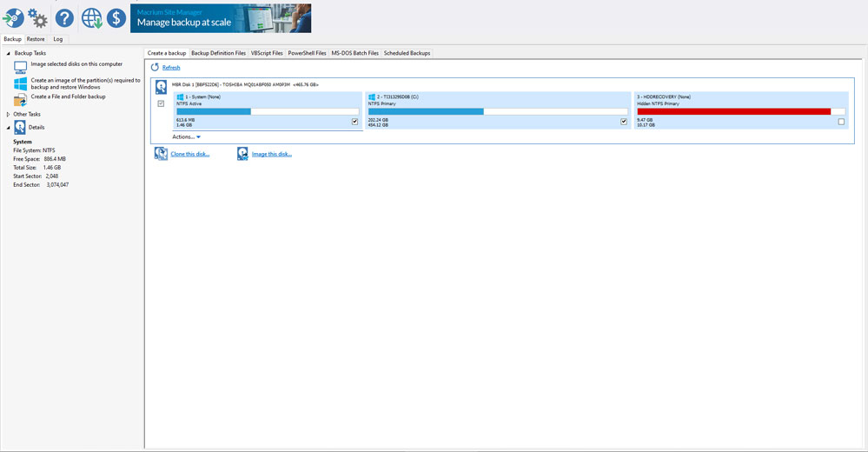Collapse the Backup Tasks section
Screen dimensions: 868x452
pyautogui.click(x=9, y=53)
